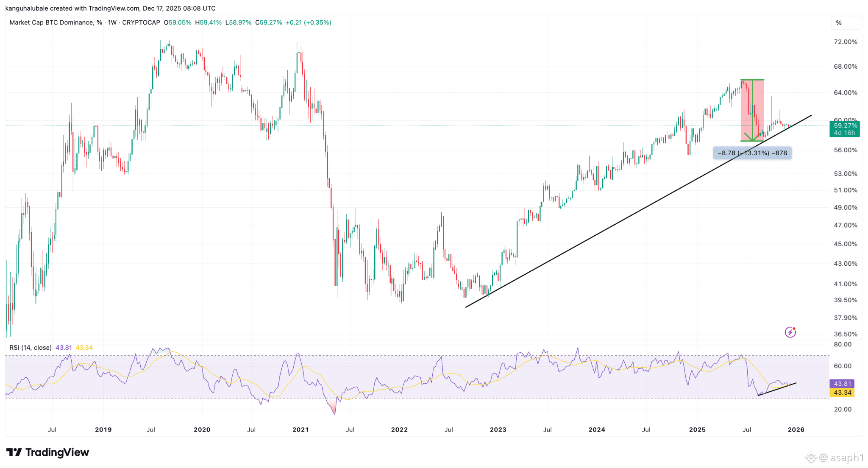The height and width of the screenshot is (468, 868).
Task: Click the Market Cap BTC Dominance title
Action: tap(51, 22)
